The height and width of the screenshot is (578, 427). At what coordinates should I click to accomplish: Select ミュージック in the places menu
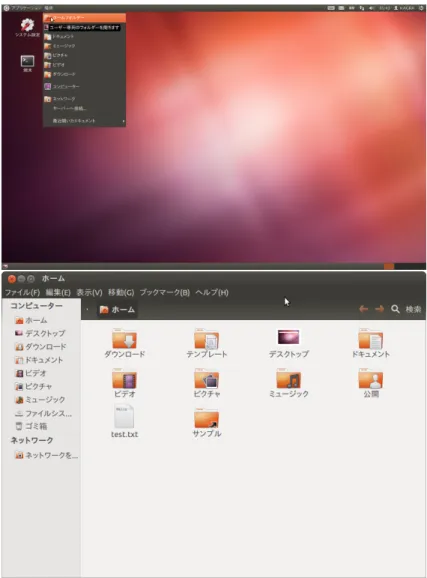(x=84, y=46)
